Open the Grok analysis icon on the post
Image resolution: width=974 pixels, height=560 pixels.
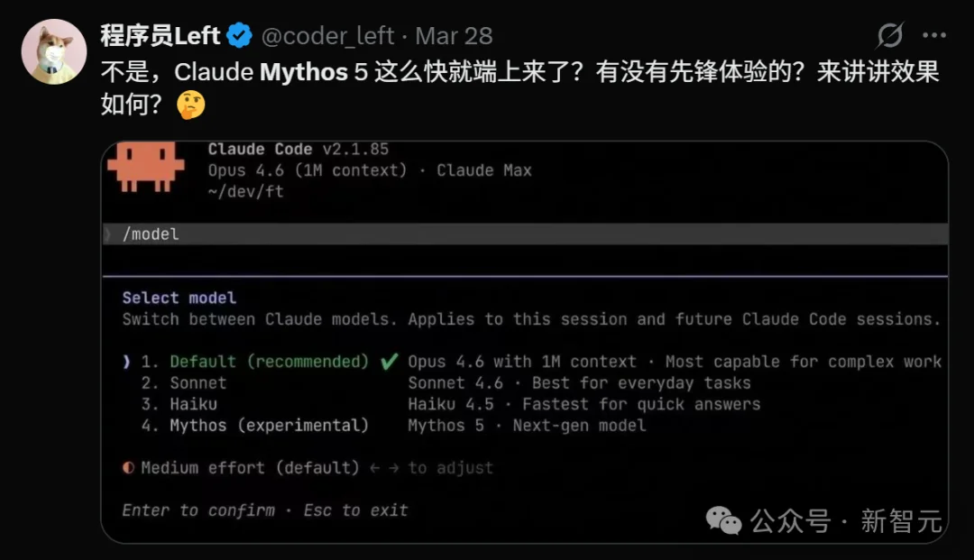tap(889, 34)
